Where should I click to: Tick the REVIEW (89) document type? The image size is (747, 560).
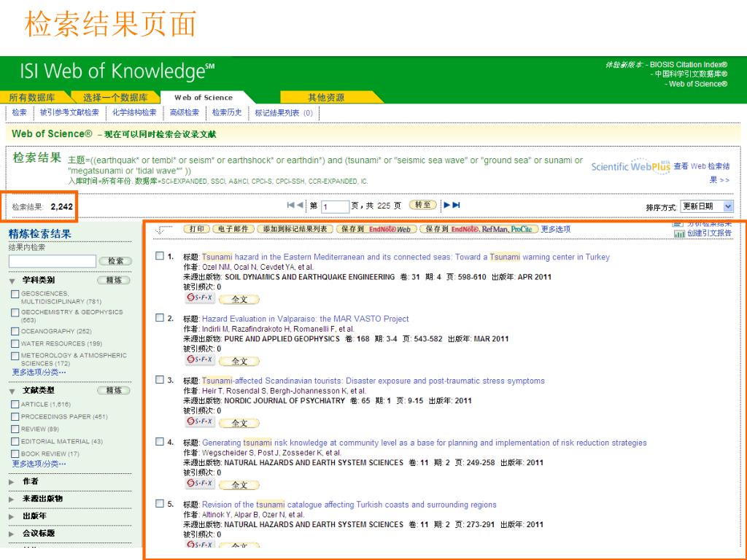[x=15, y=429]
